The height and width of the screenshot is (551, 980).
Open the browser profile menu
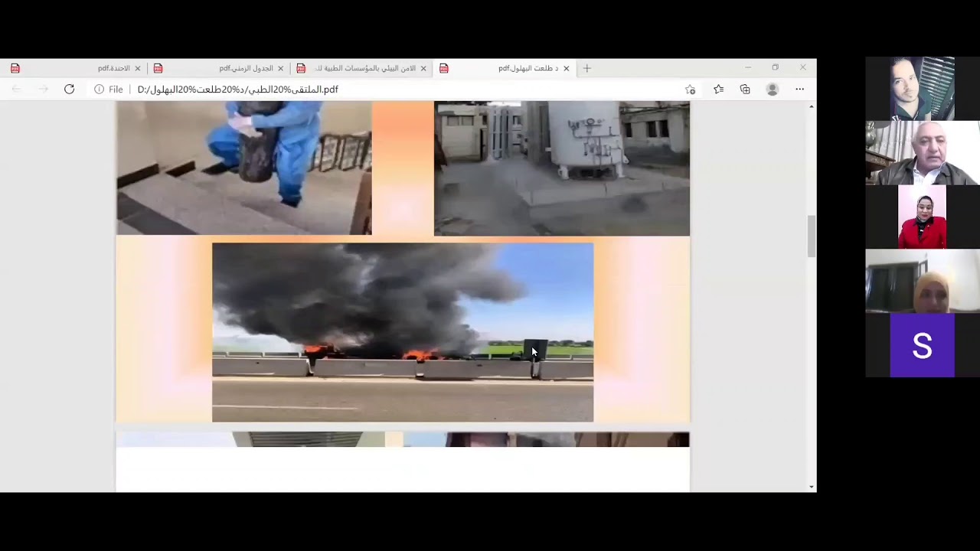pyautogui.click(x=773, y=90)
